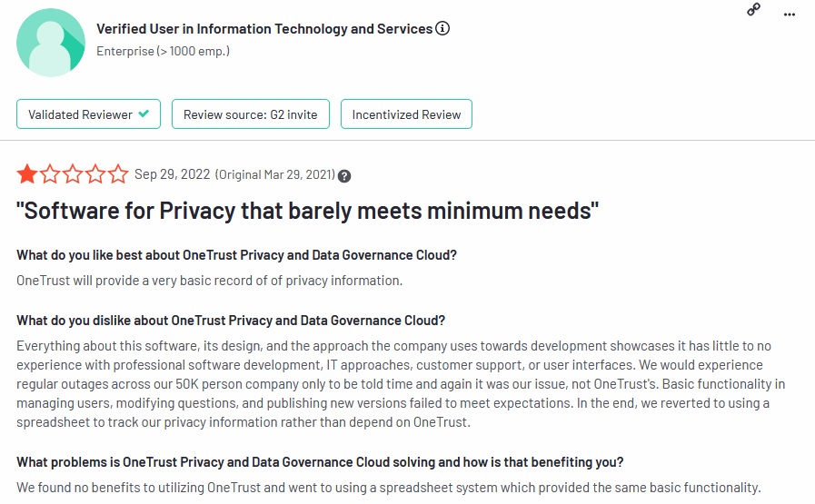Viewport: 815px width, 504px height.
Task: Click the Enterprise (> 1000 emp.) label
Action: 163,51
